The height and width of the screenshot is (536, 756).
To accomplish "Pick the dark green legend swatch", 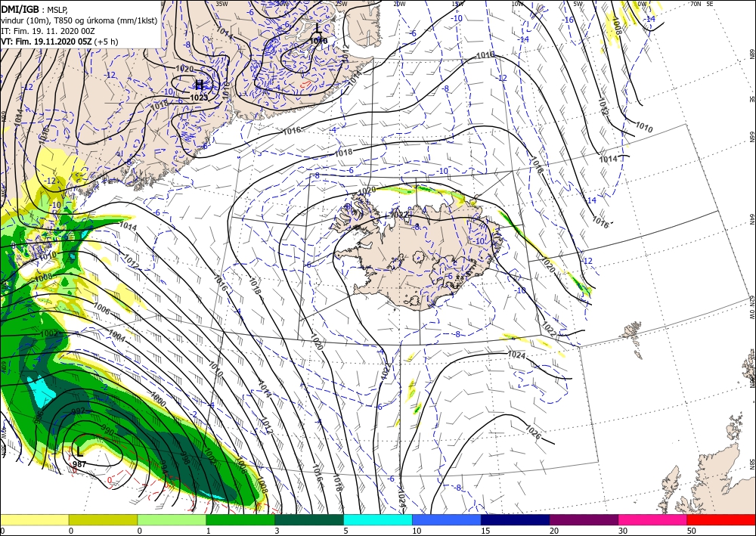I will point(309,519).
